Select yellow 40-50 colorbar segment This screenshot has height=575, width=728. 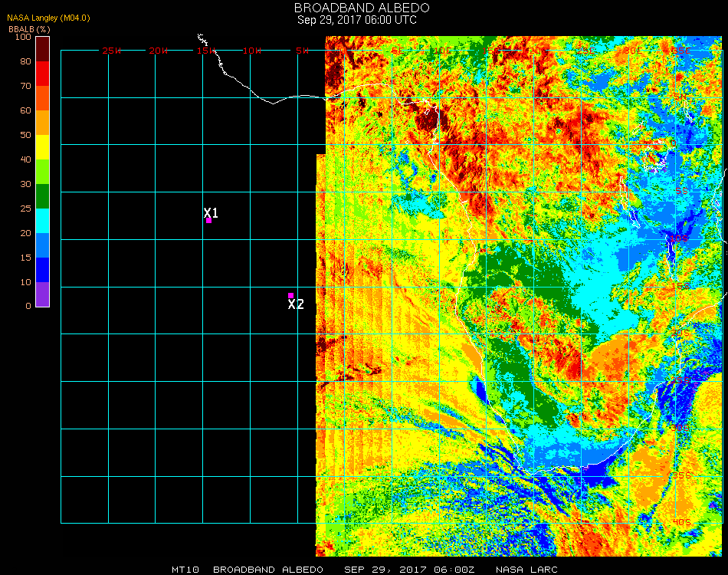pos(43,147)
